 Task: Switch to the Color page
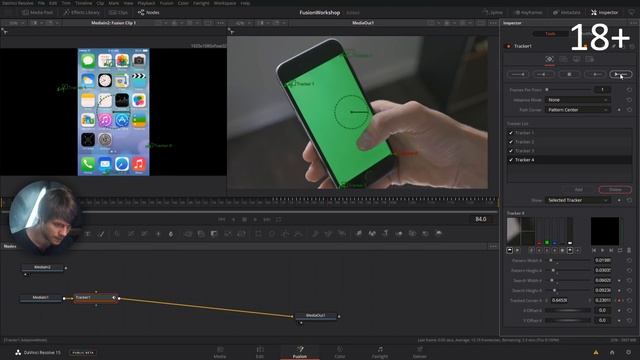[340, 352]
